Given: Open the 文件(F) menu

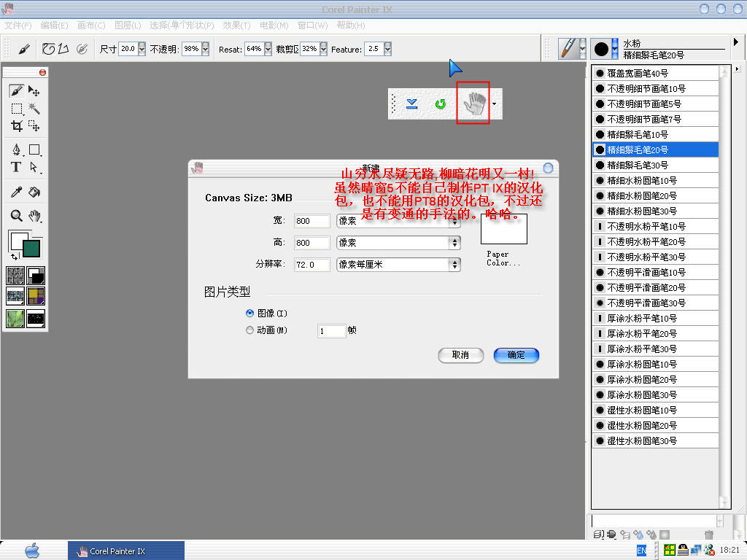Looking at the screenshot, I should 18,26.
